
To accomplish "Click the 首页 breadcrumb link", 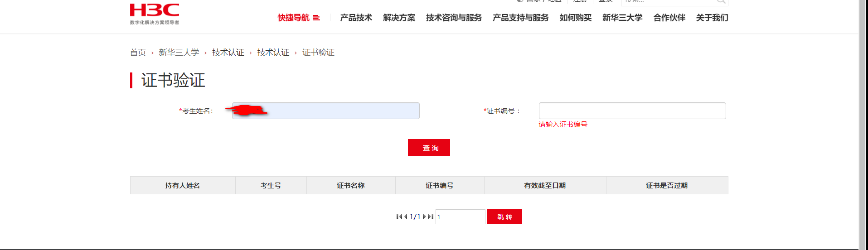I will tap(138, 53).
